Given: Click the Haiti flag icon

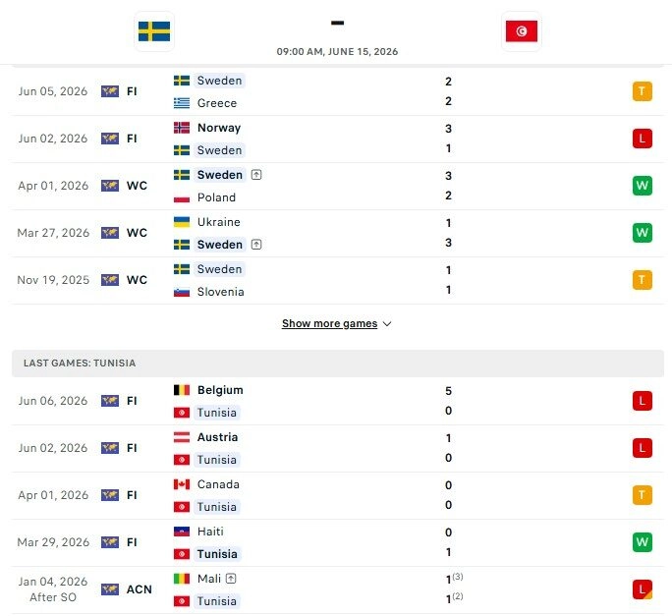Looking at the screenshot, I should [x=182, y=532].
